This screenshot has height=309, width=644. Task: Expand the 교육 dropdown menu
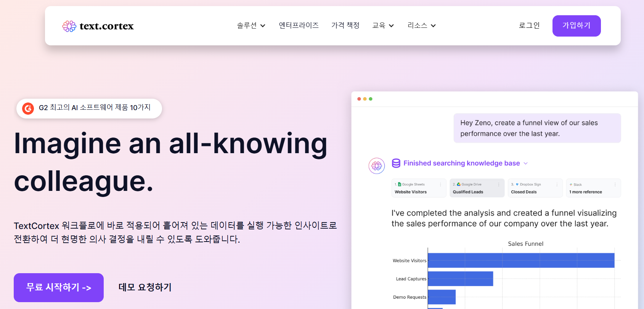[383, 26]
